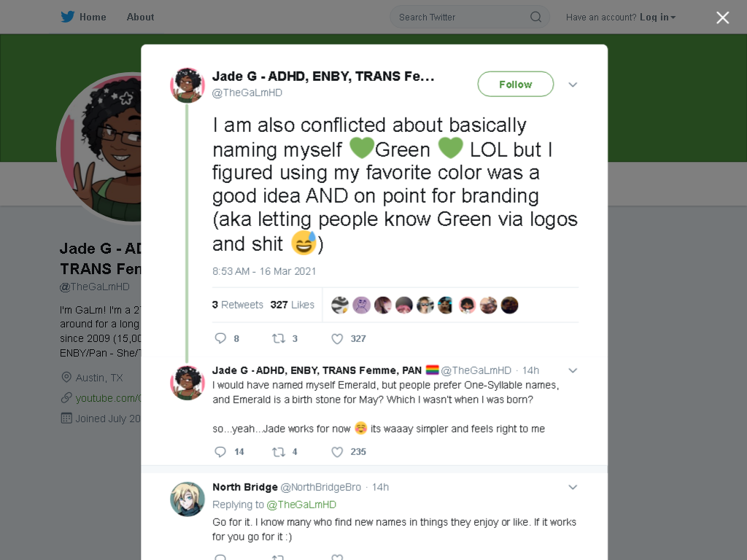Open the chevron menu beside Follow button
This screenshot has width=747, height=560.
point(573,85)
